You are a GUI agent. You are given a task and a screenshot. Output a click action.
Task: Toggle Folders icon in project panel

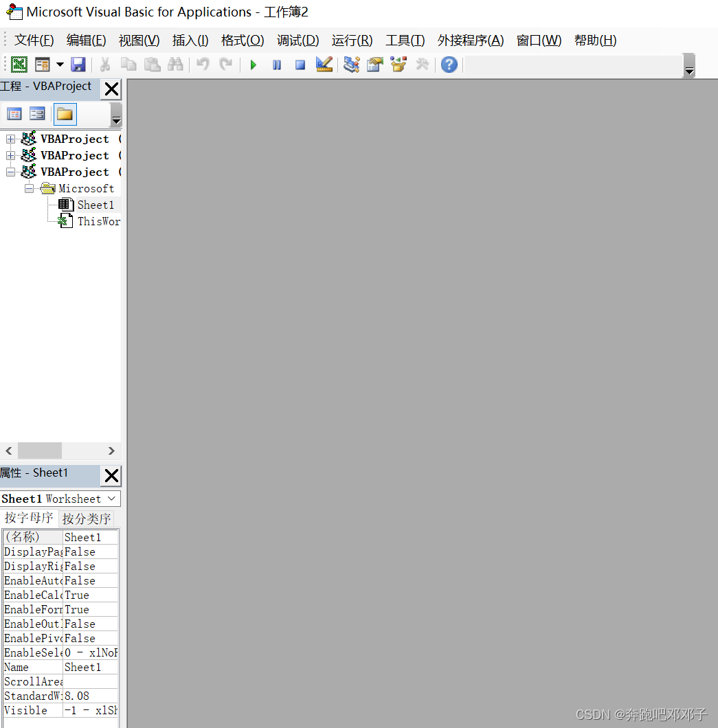tap(65, 114)
